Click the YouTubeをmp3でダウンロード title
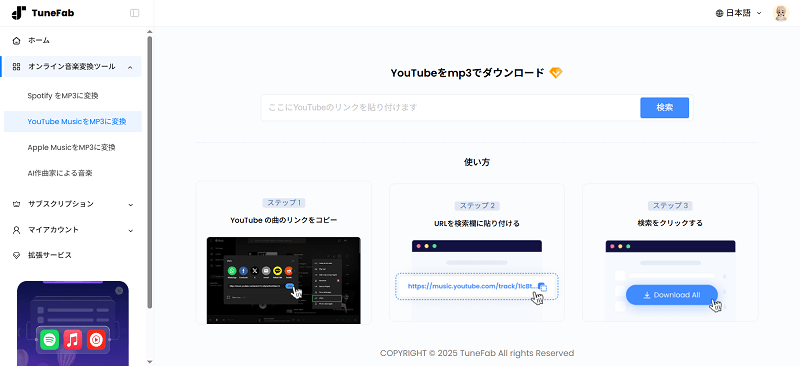 click(467, 73)
